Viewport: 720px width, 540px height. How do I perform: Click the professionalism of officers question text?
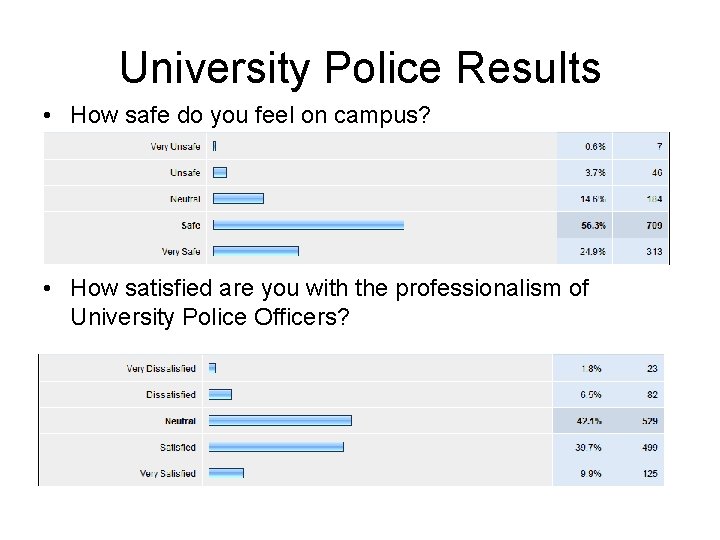tap(329, 303)
